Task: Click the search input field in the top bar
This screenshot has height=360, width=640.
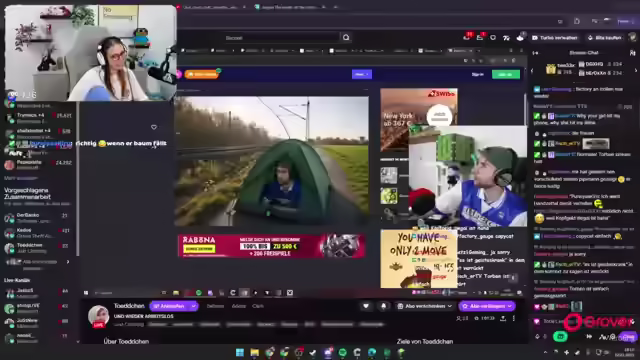Action: [282, 38]
